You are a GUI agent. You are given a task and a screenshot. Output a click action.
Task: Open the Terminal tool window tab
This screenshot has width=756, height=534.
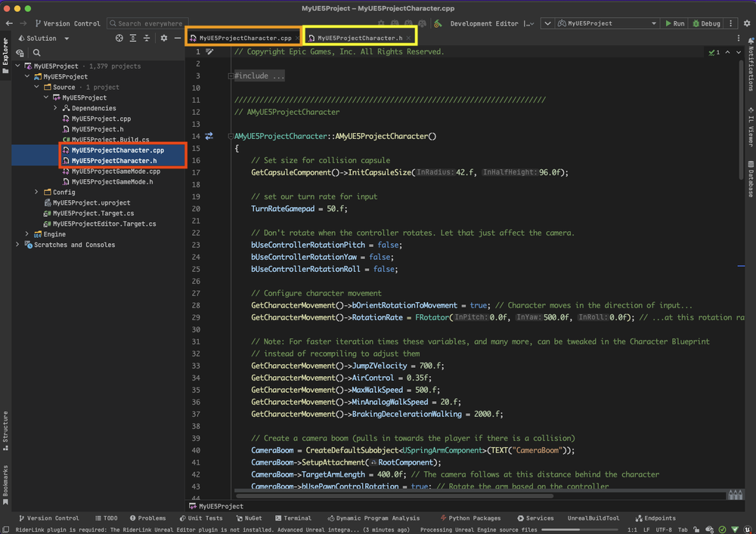tap(293, 518)
